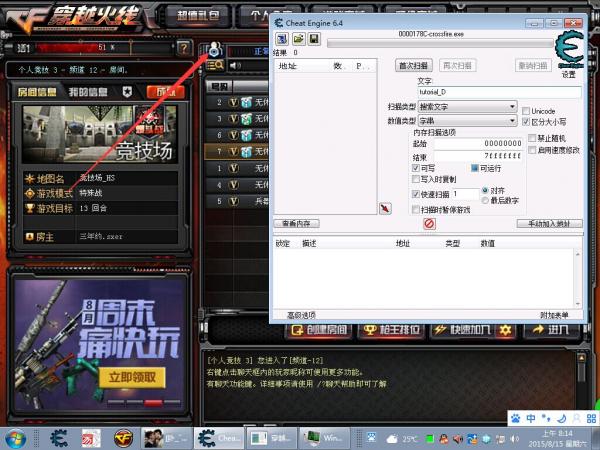Click the floppy disk save icon in Cheat Engine
600x450 pixels.
coord(314,39)
